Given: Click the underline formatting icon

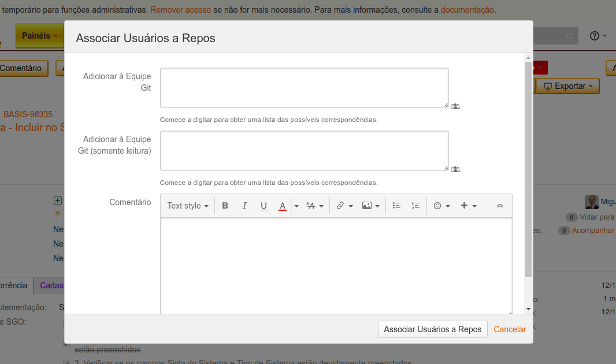Looking at the screenshot, I should (x=264, y=206).
